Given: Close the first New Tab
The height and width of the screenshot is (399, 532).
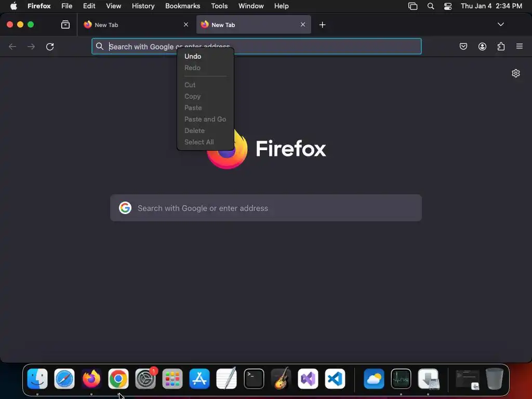Looking at the screenshot, I should coord(186,24).
